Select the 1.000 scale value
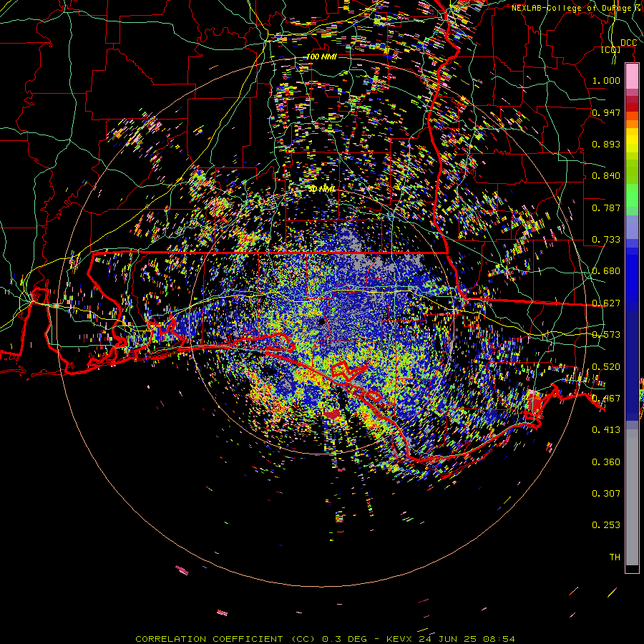The image size is (644, 644). (606, 80)
